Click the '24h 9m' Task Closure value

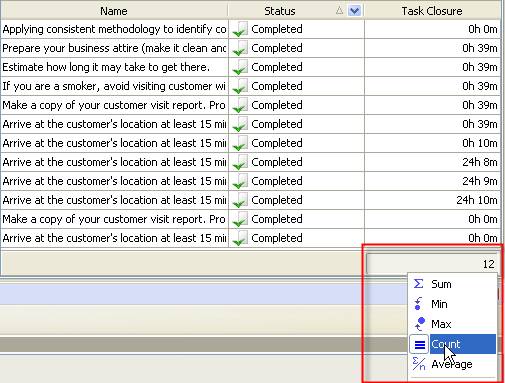(x=480, y=181)
